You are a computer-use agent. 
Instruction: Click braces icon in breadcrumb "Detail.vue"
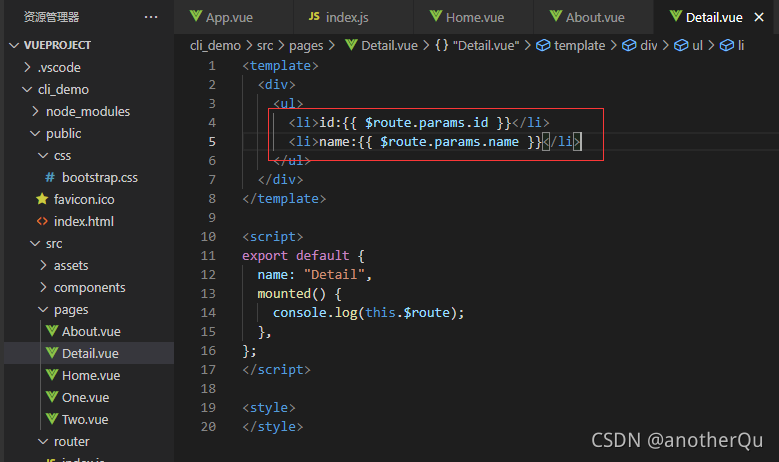(442, 45)
